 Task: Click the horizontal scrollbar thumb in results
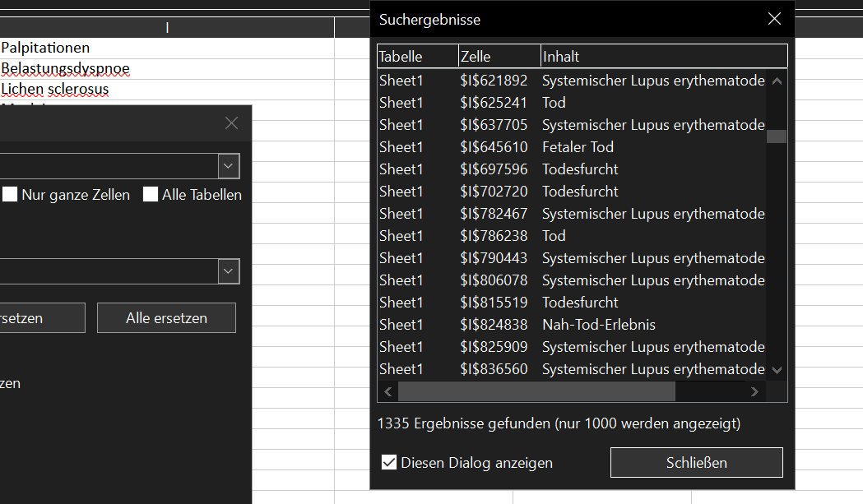(536, 392)
